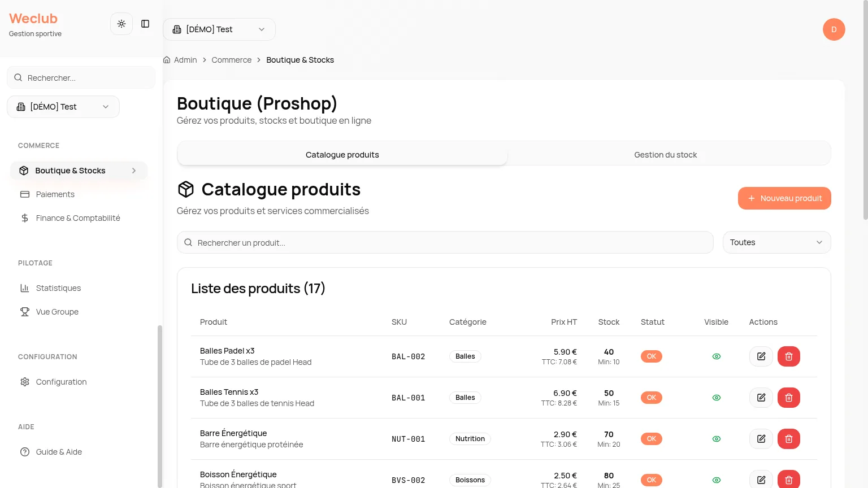
Task: Open the top bar [DÉMO] Test selector
Action: pos(219,29)
